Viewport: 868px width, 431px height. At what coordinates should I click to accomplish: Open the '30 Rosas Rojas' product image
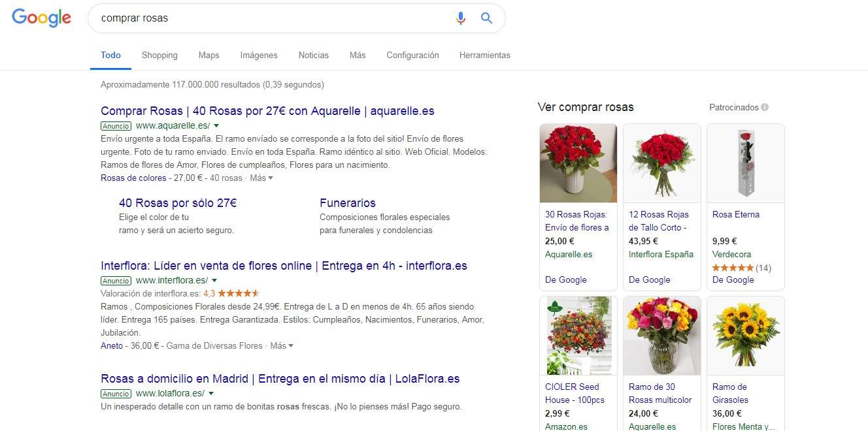pyautogui.click(x=578, y=163)
